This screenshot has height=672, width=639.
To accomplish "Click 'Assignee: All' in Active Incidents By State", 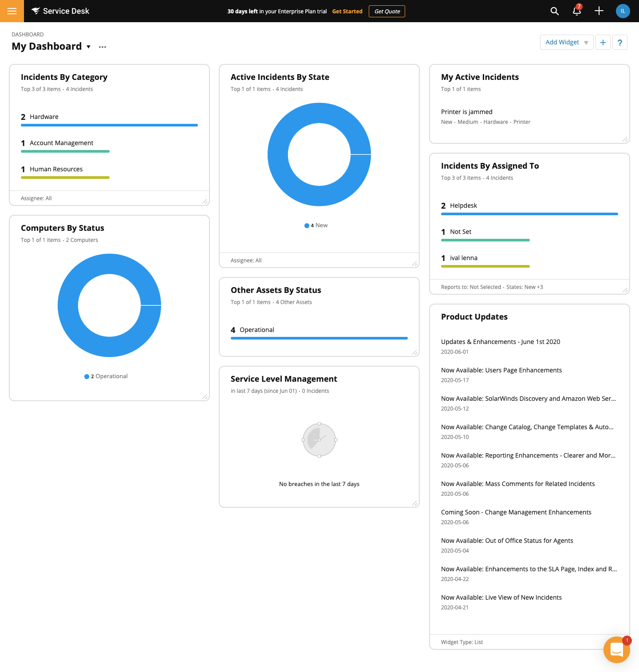I will point(246,261).
